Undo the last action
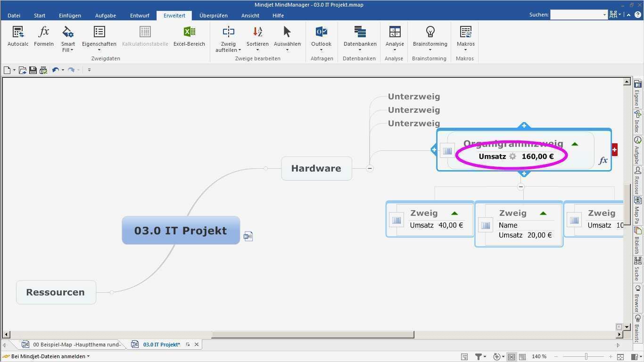Screen dimensions: 644x362 (56, 70)
